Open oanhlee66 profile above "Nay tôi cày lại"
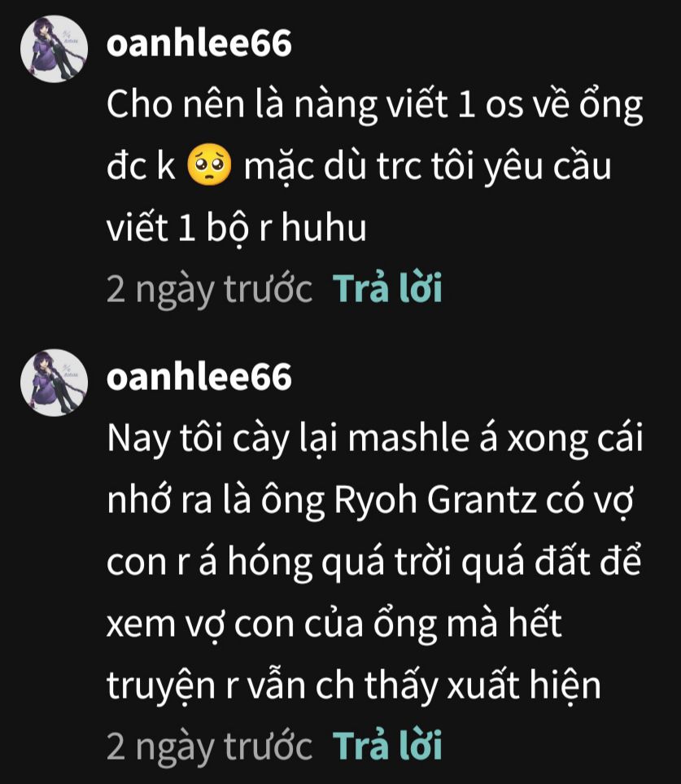Viewport: 681px width, 784px height. pos(199,376)
